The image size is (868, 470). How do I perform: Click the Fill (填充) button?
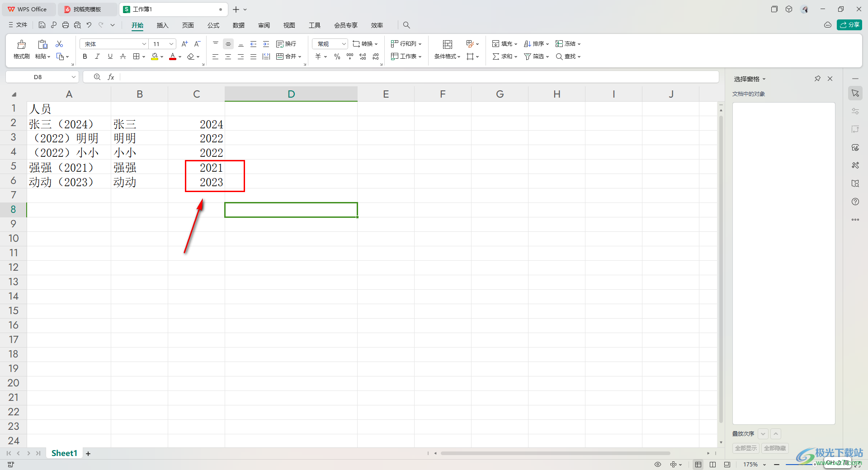point(505,44)
